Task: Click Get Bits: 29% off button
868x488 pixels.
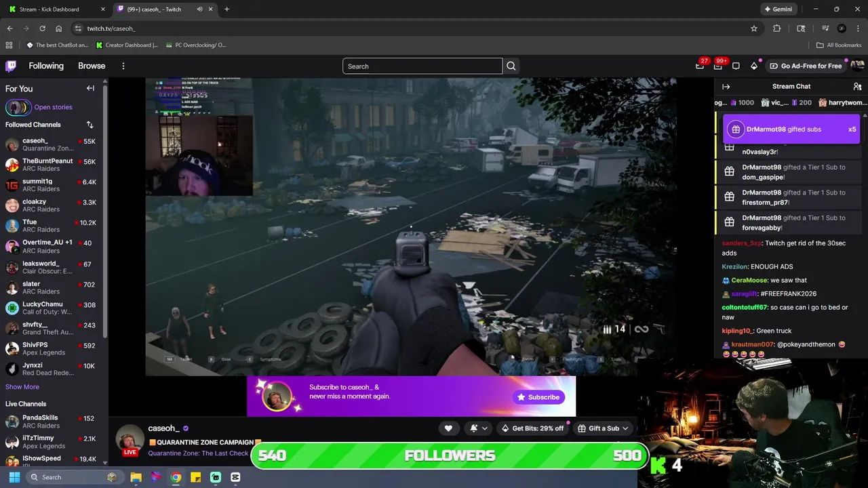Action: [x=532, y=428]
